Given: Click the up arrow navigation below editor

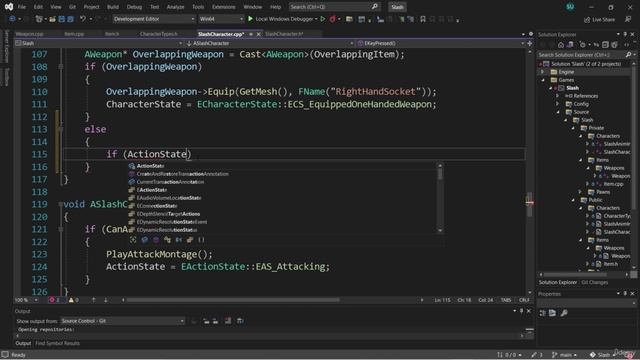Looking at the screenshot, I should click(x=93, y=300).
